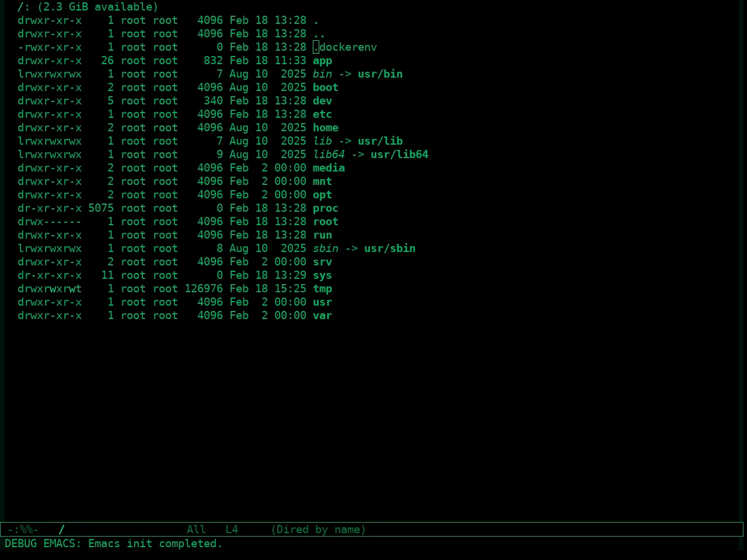Click the '(Dired by name)' mode indicator

click(318, 530)
